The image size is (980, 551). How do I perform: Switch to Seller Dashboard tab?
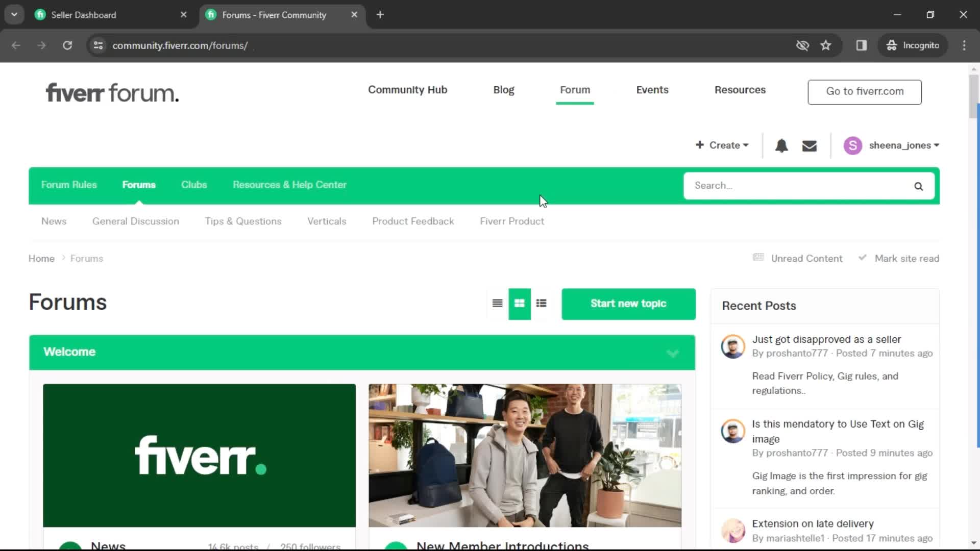pyautogui.click(x=110, y=15)
